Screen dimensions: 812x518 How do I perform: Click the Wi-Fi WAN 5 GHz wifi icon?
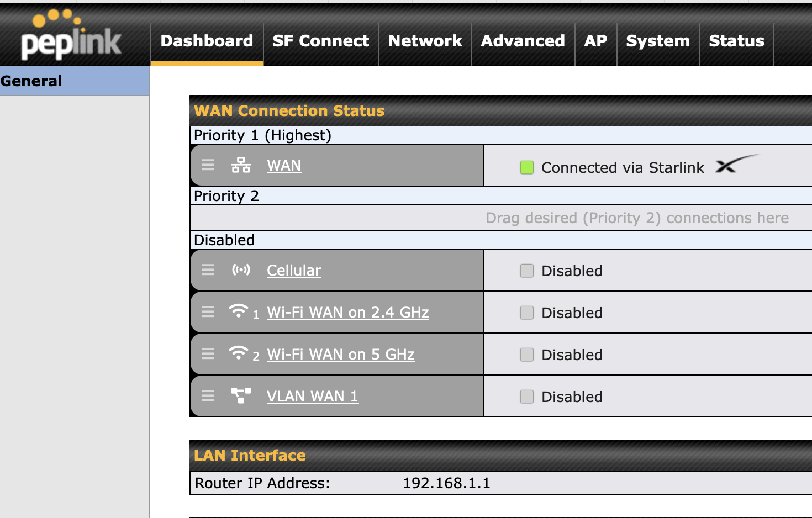[239, 353]
